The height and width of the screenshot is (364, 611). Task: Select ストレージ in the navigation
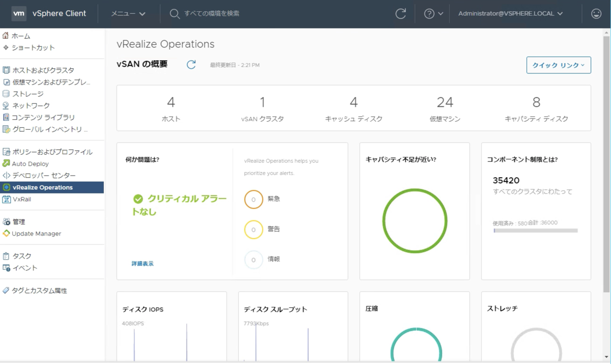(x=28, y=94)
